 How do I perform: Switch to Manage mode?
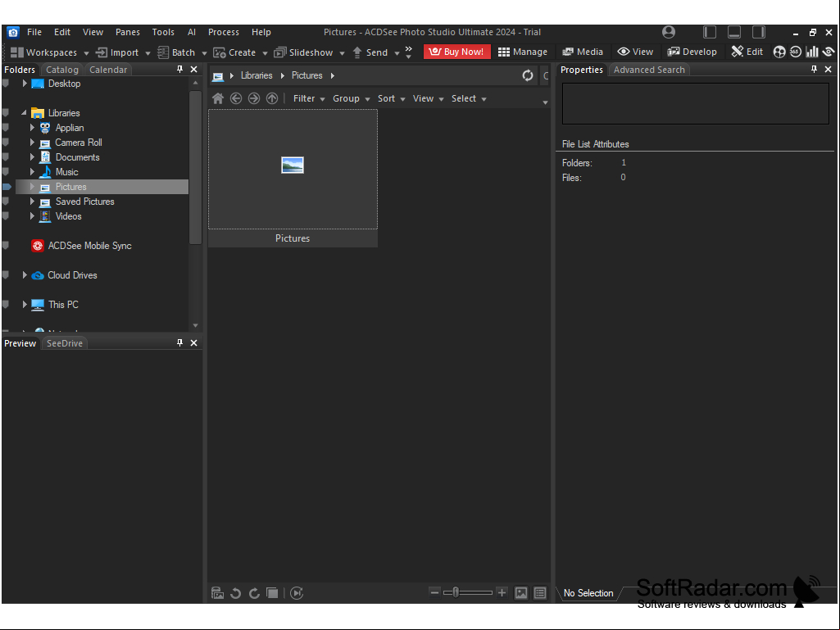(x=523, y=52)
